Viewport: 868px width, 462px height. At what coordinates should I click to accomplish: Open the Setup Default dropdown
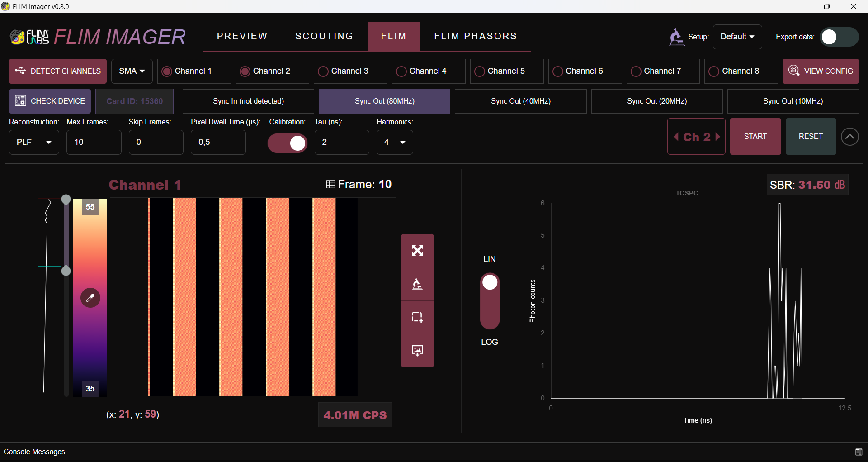pos(737,37)
